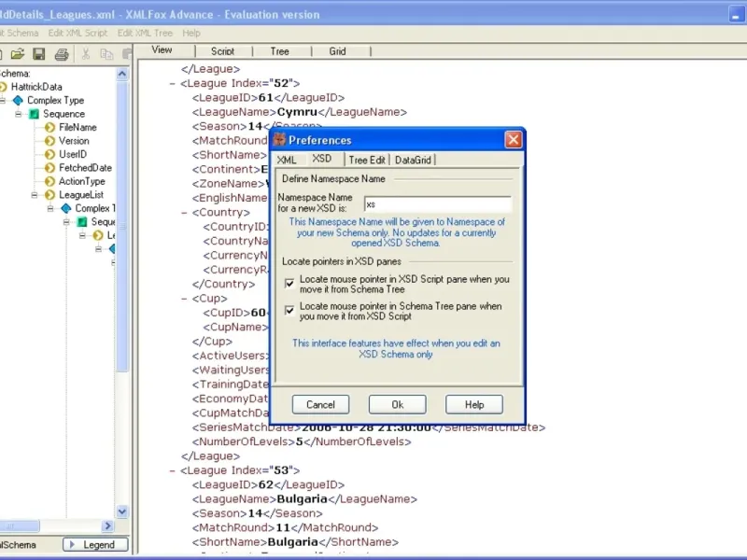Minimize the XMLFox Advance window
The image size is (747, 560).
coord(737,14)
